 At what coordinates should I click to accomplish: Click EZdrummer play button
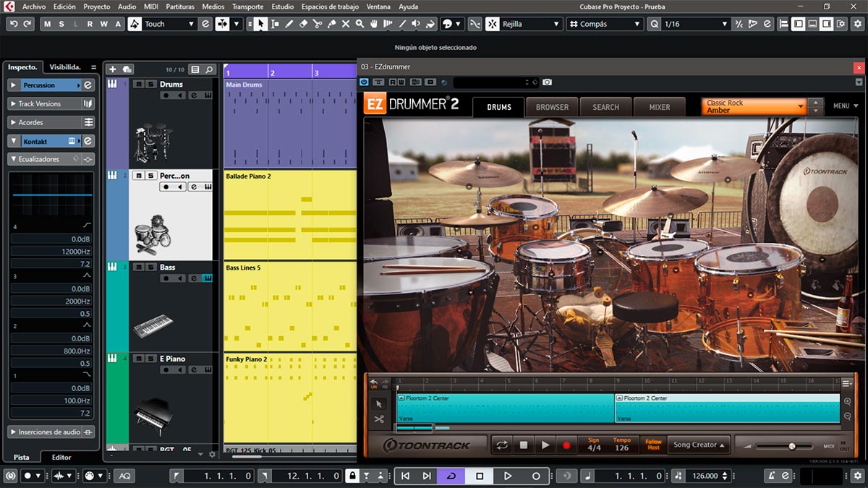[x=545, y=445]
